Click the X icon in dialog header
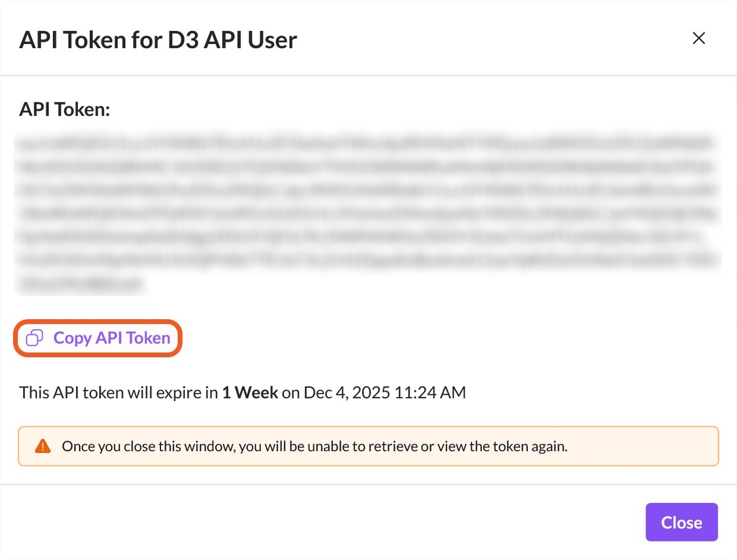Screen dimensions: 737x560 pyautogui.click(x=699, y=39)
